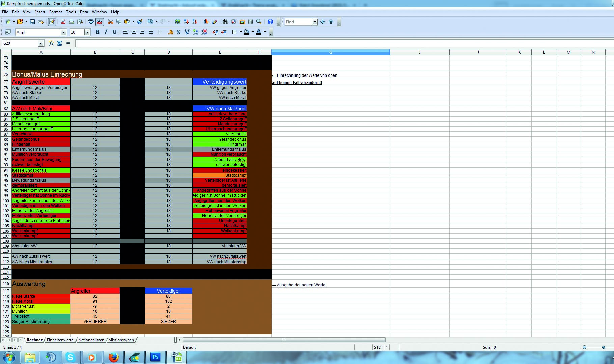Viewport: 614px width, 364px height.
Task: Launch Firefox from the taskbar
Action: (114, 357)
